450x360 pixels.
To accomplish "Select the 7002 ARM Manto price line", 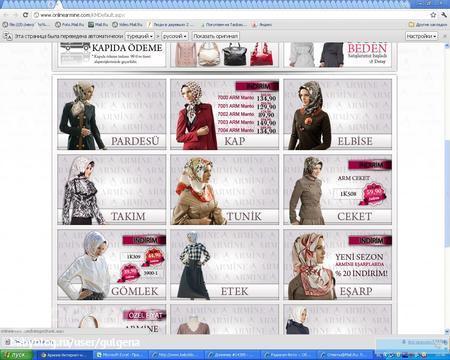I will [x=247, y=114].
